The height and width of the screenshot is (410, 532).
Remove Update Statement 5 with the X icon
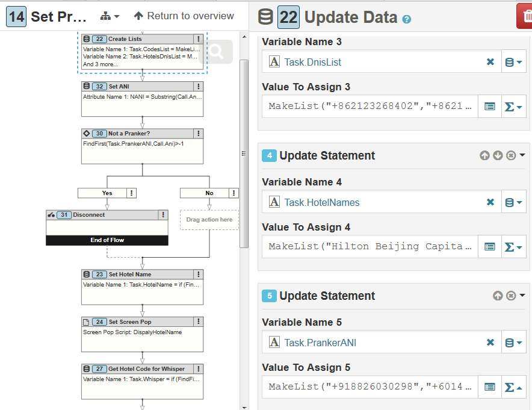pos(511,296)
